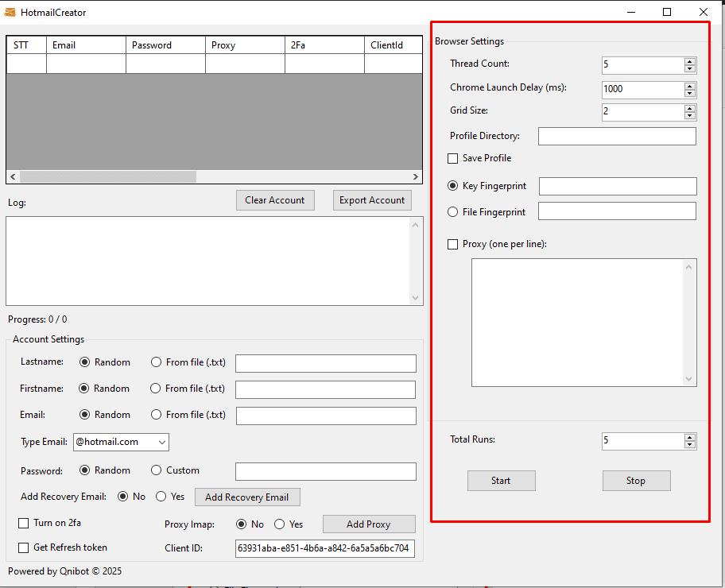Choose Random for Lastname
The height and width of the screenshot is (588, 725).
point(84,362)
